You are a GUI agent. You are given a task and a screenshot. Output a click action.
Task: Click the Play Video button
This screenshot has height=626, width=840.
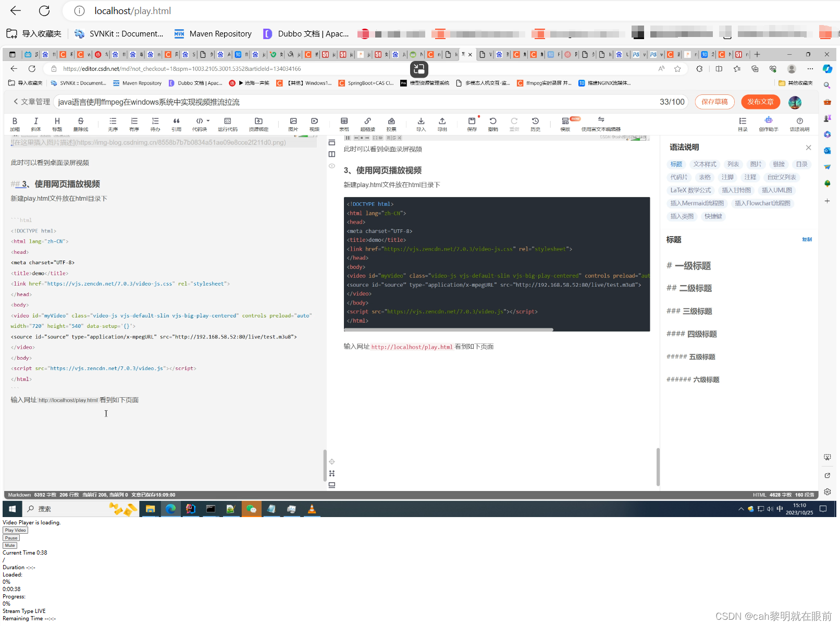pyautogui.click(x=15, y=530)
